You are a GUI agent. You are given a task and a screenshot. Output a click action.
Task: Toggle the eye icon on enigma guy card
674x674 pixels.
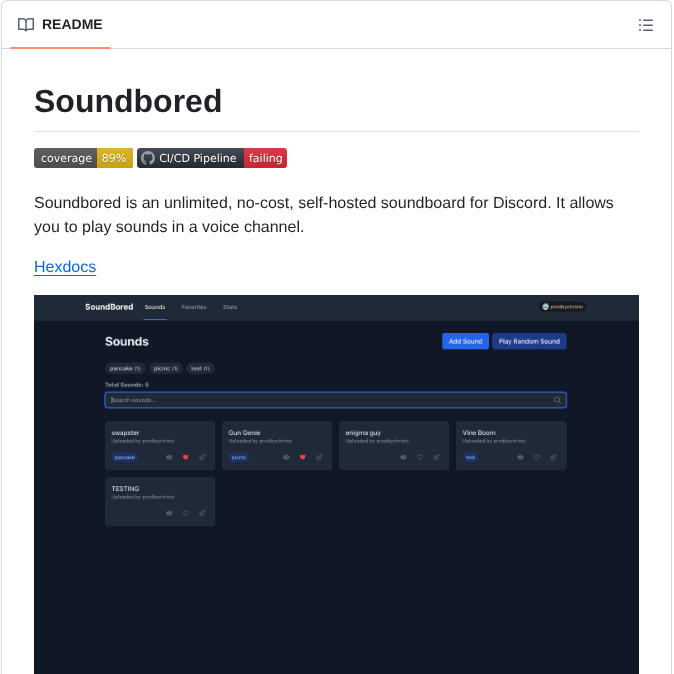[403, 457]
